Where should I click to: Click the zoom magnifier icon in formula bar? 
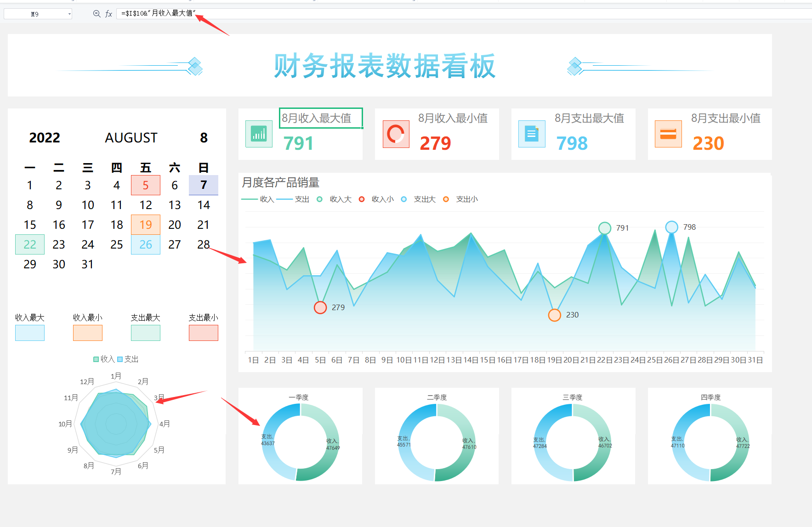pos(97,14)
